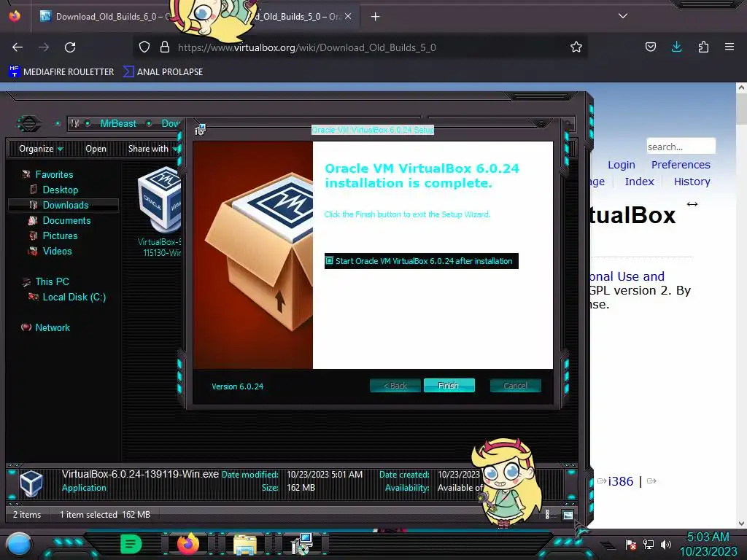The width and height of the screenshot is (747, 560).
Task: Switch to Download_Old_Builds_6_0 tab
Action: (105, 17)
